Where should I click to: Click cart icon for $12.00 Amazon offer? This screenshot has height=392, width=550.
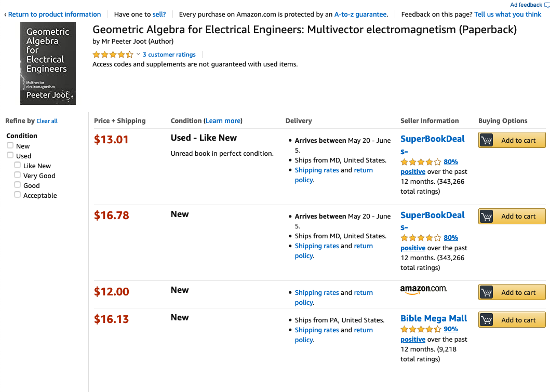[x=486, y=292]
